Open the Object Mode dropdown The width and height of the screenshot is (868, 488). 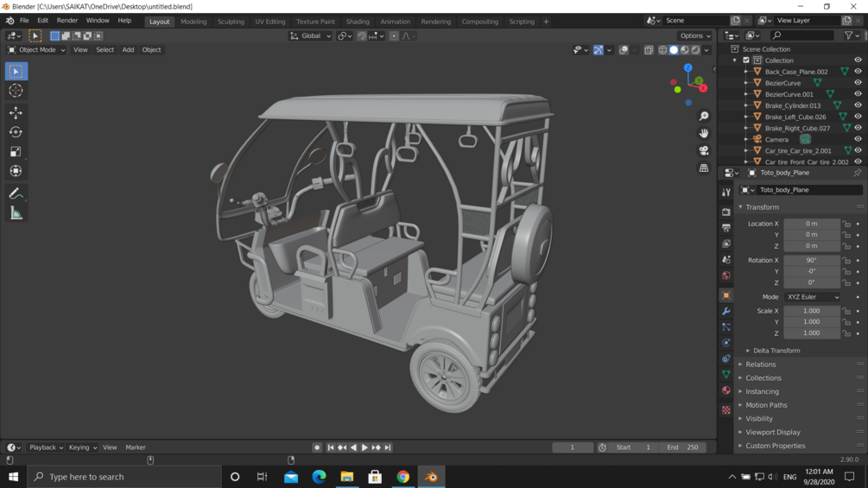point(36,50)
